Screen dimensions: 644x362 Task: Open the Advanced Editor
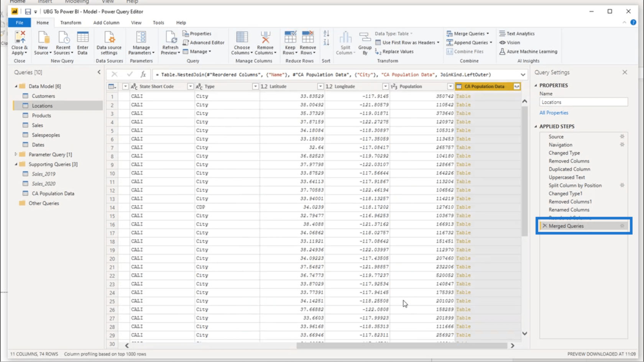tap(204, 43)
